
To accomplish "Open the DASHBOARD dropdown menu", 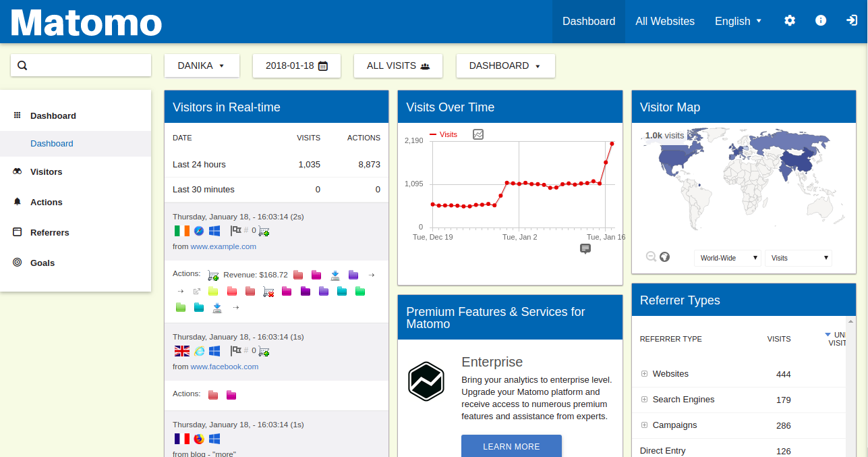I will 505,65.
